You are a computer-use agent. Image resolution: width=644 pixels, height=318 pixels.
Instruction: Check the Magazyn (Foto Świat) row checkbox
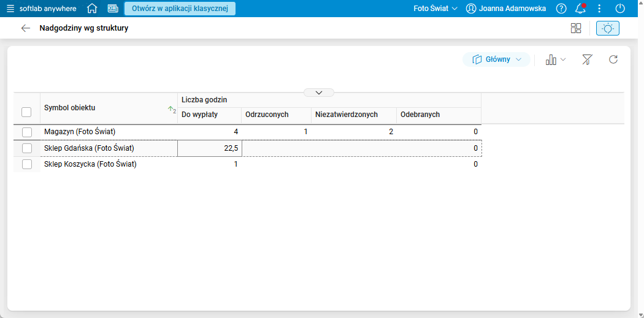[x=27, y=132]
